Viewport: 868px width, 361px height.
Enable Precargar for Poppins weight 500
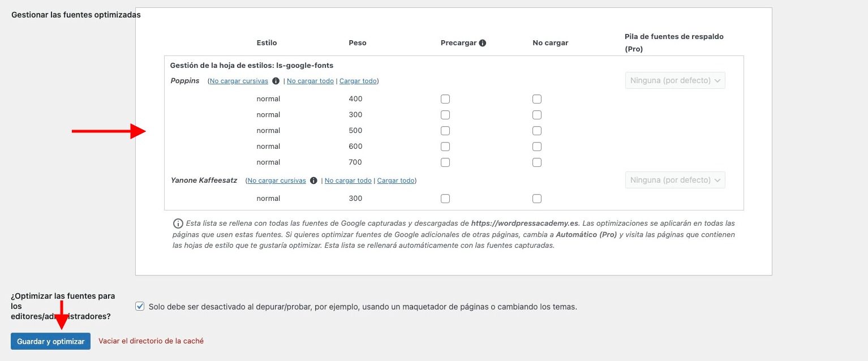tap(445, 131)
